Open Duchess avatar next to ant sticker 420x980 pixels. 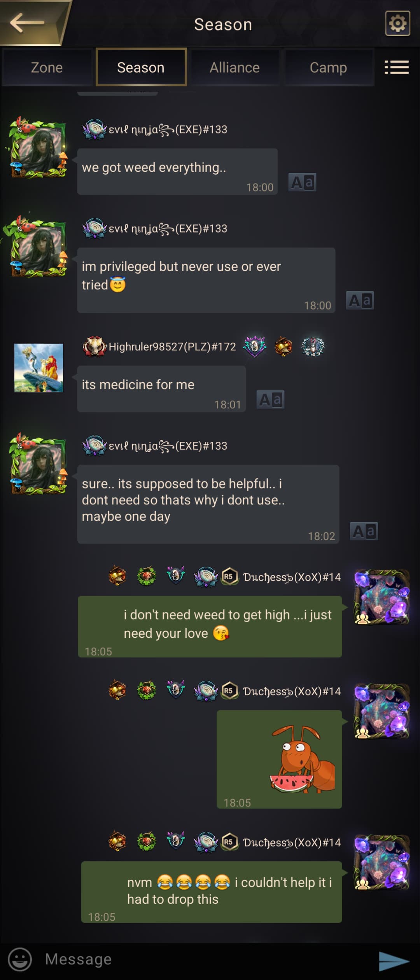[x=381, y=711]
